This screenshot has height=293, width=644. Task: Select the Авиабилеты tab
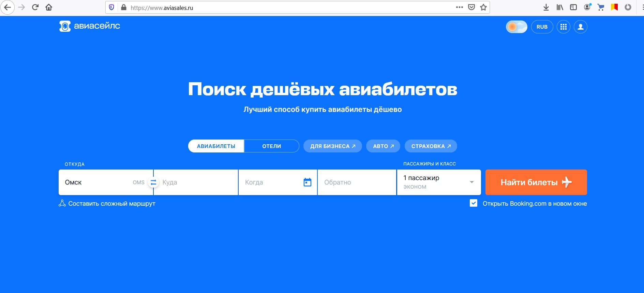coord(216,146)
